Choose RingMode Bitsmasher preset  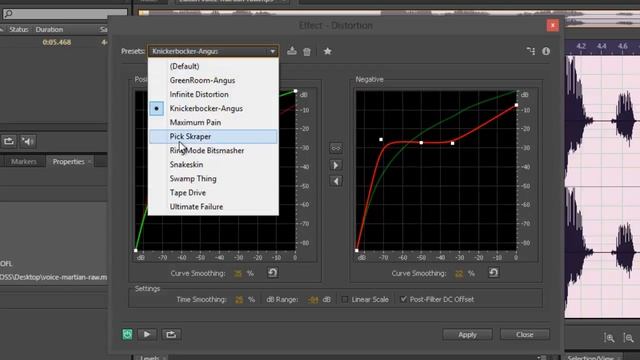[213, 151]
